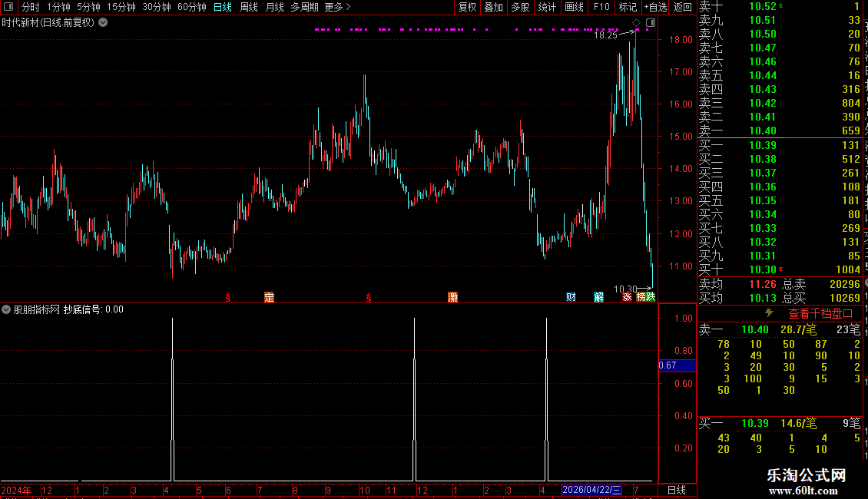Click the 返回 back button
The width and height of the screenshot is (868, 499).
coord(683,7)
